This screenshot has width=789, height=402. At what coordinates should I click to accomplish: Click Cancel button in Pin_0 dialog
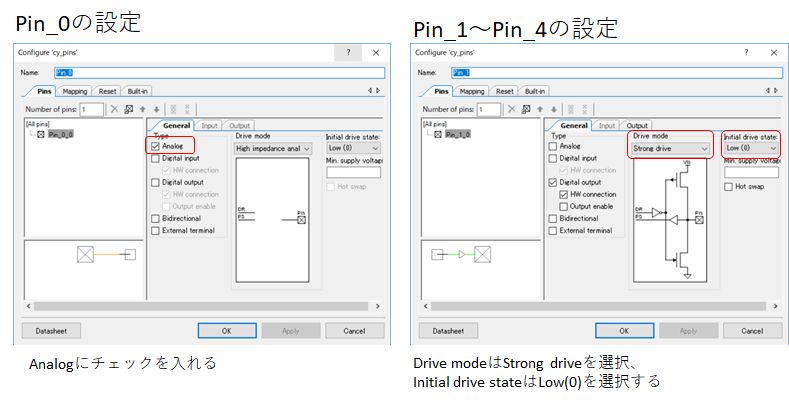354,331
